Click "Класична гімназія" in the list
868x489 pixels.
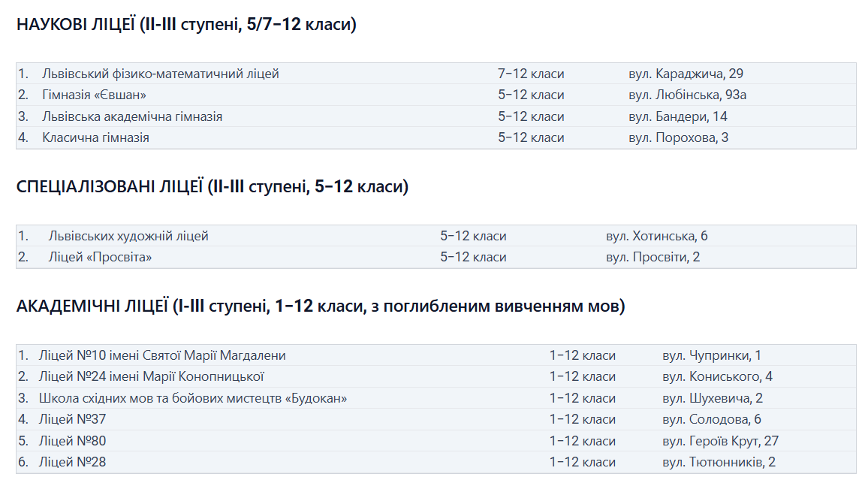pos(95,137)
